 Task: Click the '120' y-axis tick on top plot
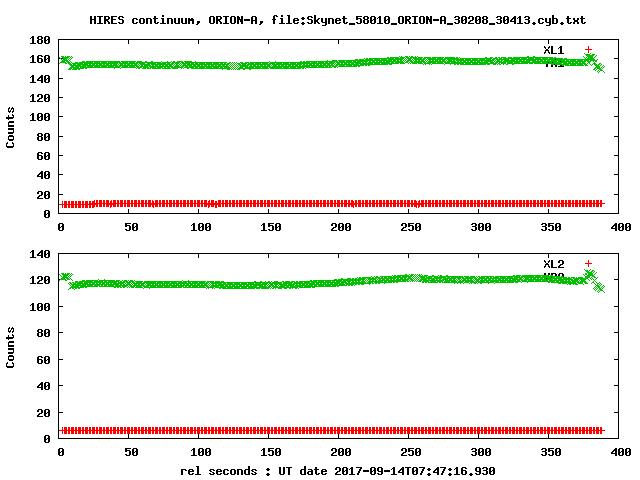coord(40,98)
